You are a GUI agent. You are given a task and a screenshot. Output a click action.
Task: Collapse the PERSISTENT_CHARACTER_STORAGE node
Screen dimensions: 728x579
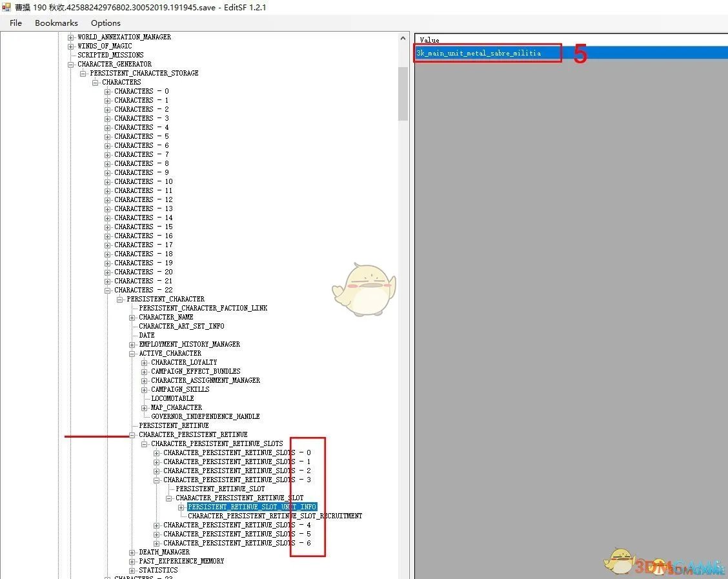[83, 73]
